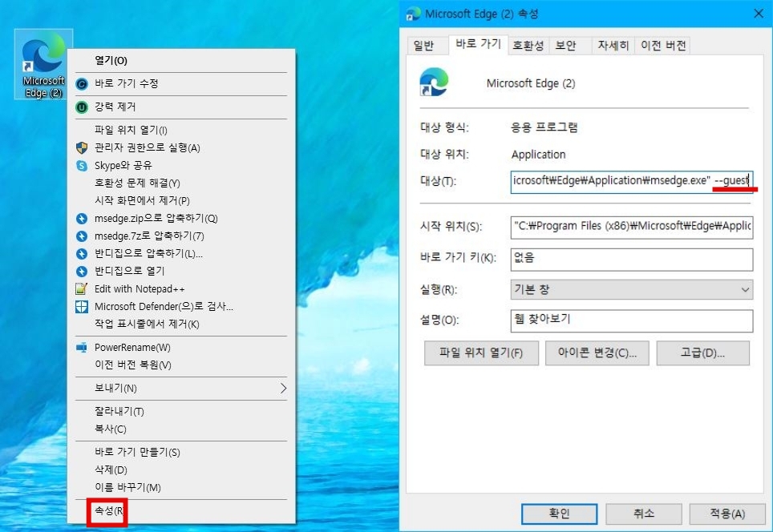This screenshot has width=773, height=532.
Task: Confirm with the 확인 button
Action: point(559,514)
